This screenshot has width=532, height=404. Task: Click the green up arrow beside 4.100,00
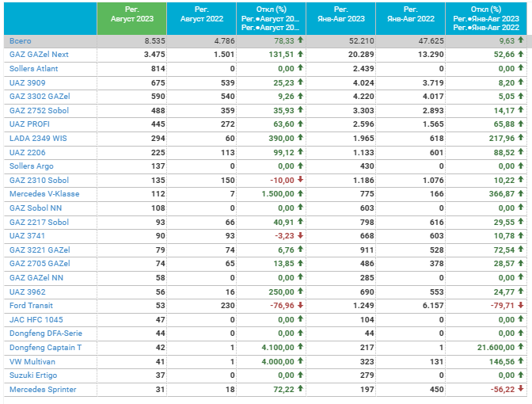[300, 347]
